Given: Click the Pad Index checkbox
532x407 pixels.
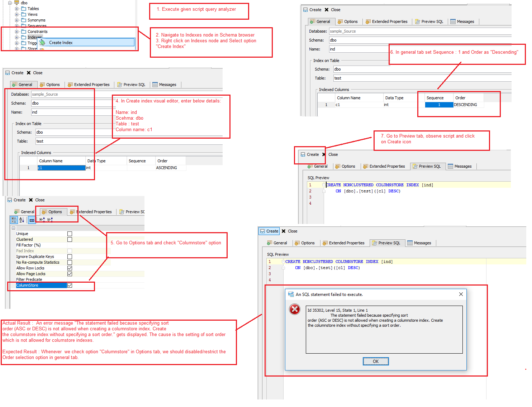Looking at the screenshot, I should pos(70,251).
